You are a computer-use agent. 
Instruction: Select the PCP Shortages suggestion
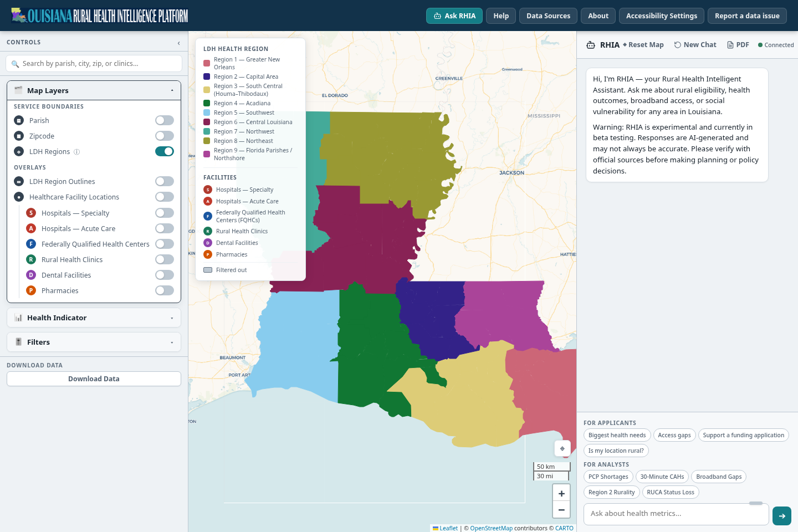tap(608, 477)
